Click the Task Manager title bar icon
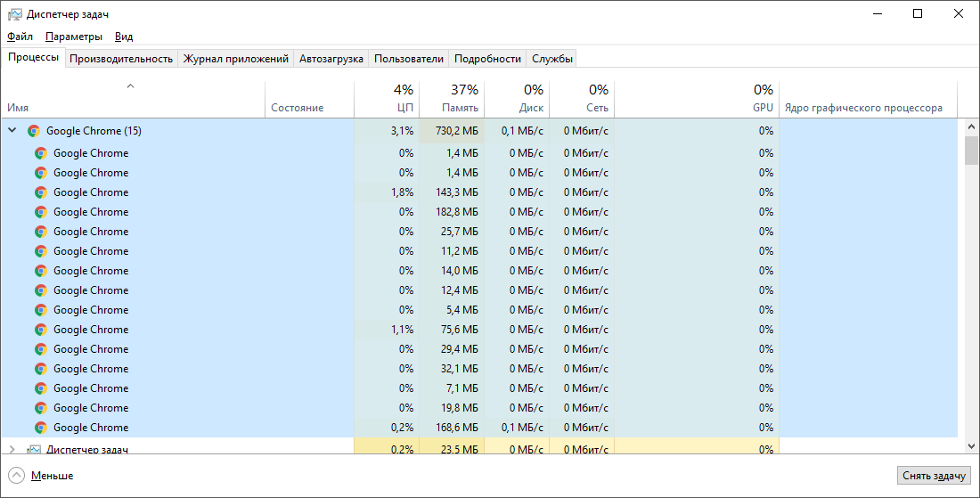 pyautogui.click(x=15, y=13)
